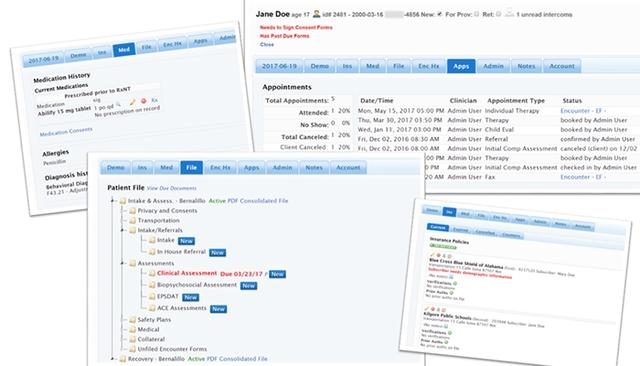Click 'Kilgore Public Schools' policy name
Viewport: 640px width, 366px height.
tap(447, 315)
